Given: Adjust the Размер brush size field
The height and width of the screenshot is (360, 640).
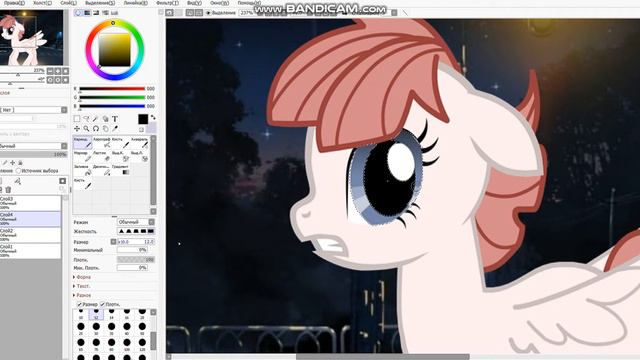Looking at the screenshot, I should [x=136, y=242].
